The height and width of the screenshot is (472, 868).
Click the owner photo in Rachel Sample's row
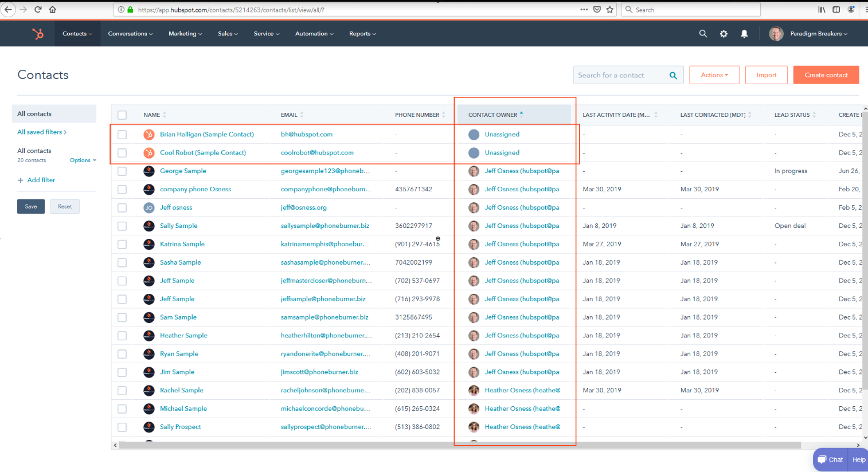click(474, 391)
